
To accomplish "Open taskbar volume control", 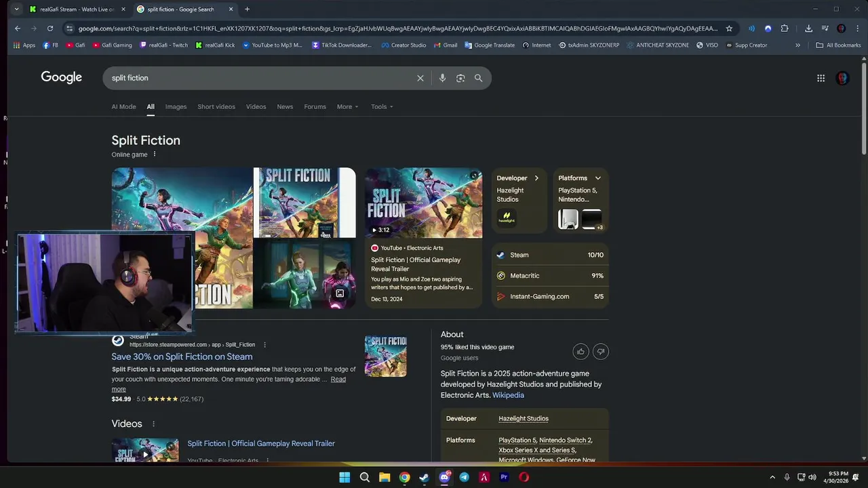I will pos(812,477).
